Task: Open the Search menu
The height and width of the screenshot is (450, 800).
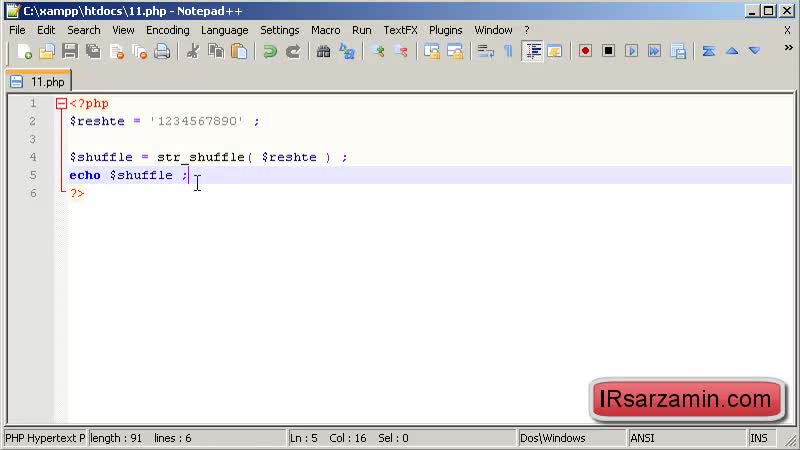Action: (x=84, y=30)
